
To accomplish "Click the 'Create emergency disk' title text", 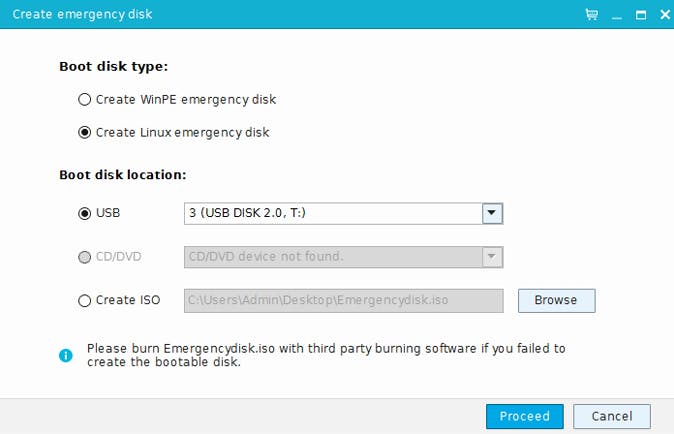I will point(82,15).
